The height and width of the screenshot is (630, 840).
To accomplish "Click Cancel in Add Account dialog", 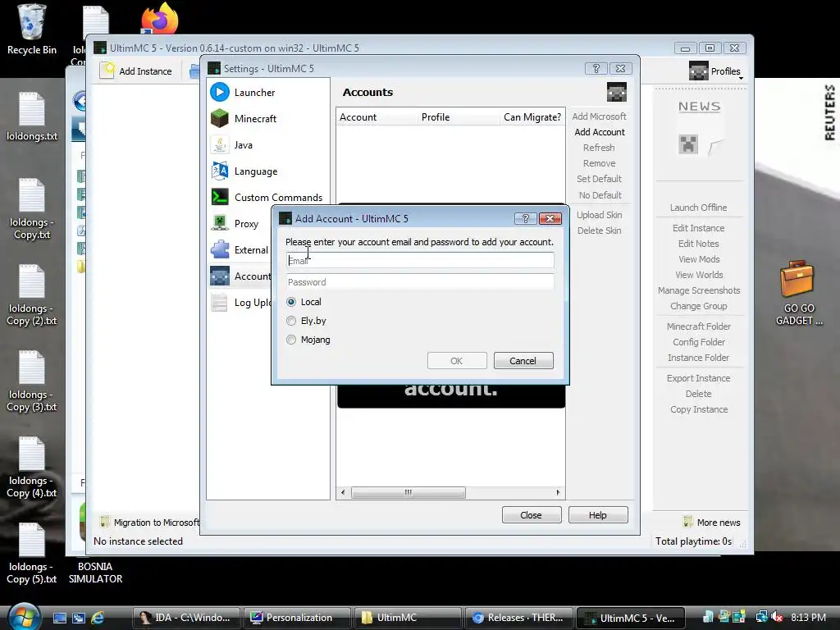I will (x=523, y=361).
